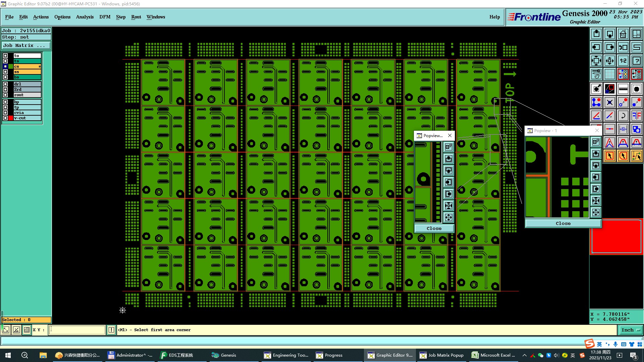Open the DFM menu
644x362 pixels.
point(105,17)
